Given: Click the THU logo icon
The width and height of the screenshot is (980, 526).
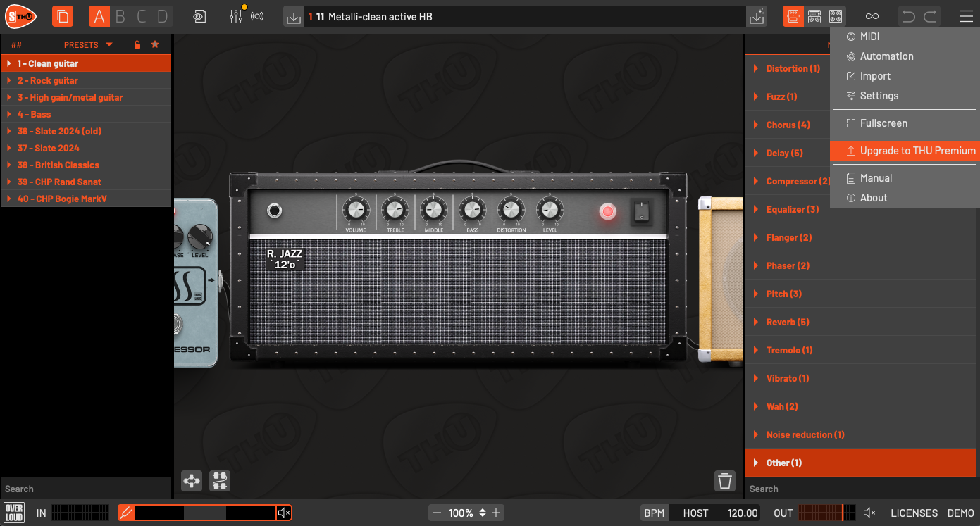Looking at the screenshot, I should [20, 16].
